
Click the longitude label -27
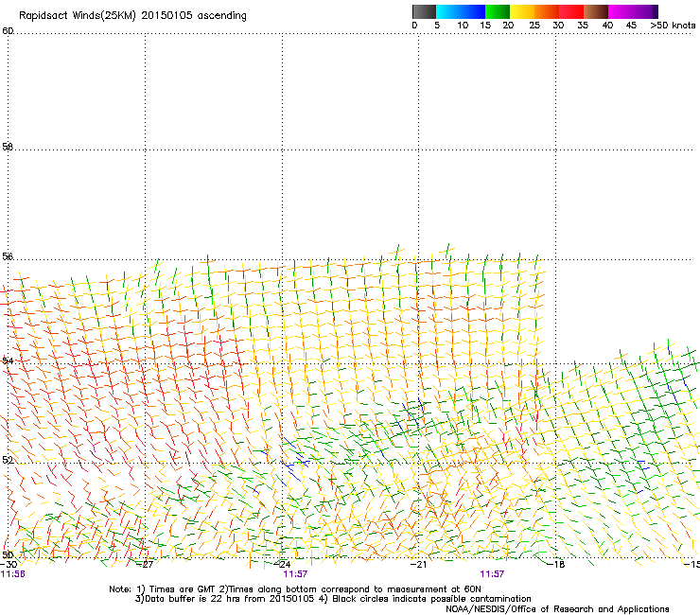[x=145, y=565]
